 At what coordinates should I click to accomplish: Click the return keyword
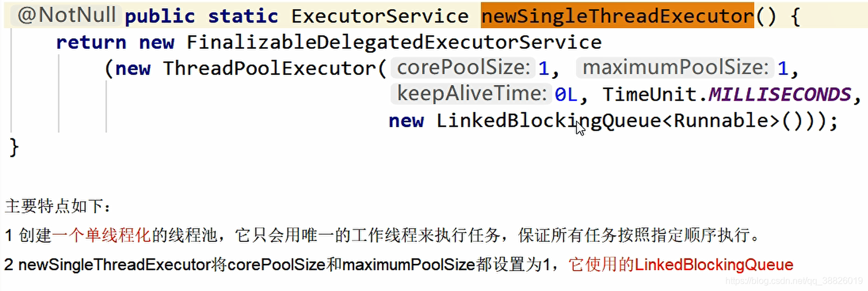pyautogui.click(x=91, y=42)
